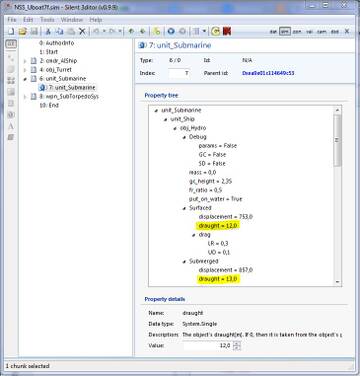Image resolution: width=360 pixels, height=376 pixels.
Task: Open the Window menu
Action: [72, 20]
